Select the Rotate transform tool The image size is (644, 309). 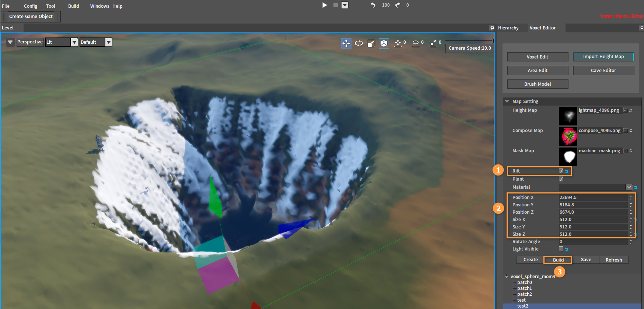[358, 43]
